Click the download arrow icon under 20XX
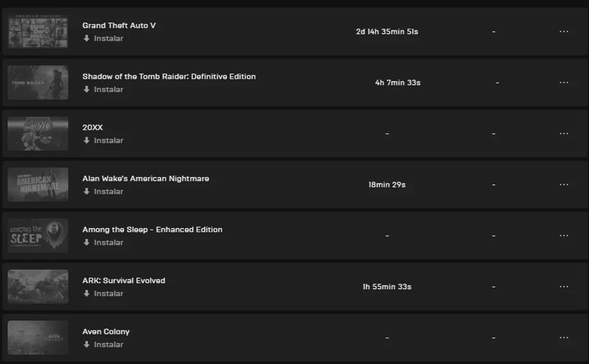The width and height of the screenshot is (589, 364). point(86,140)
